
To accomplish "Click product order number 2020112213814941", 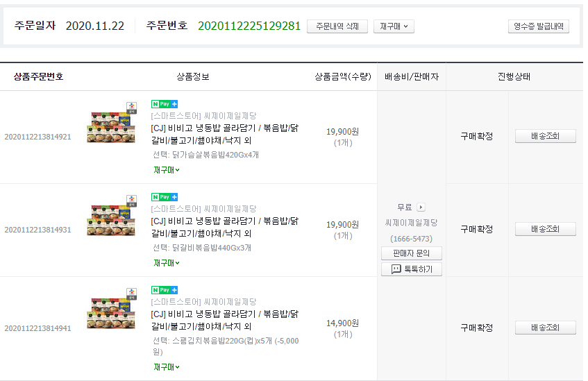I will click(37, 328).
